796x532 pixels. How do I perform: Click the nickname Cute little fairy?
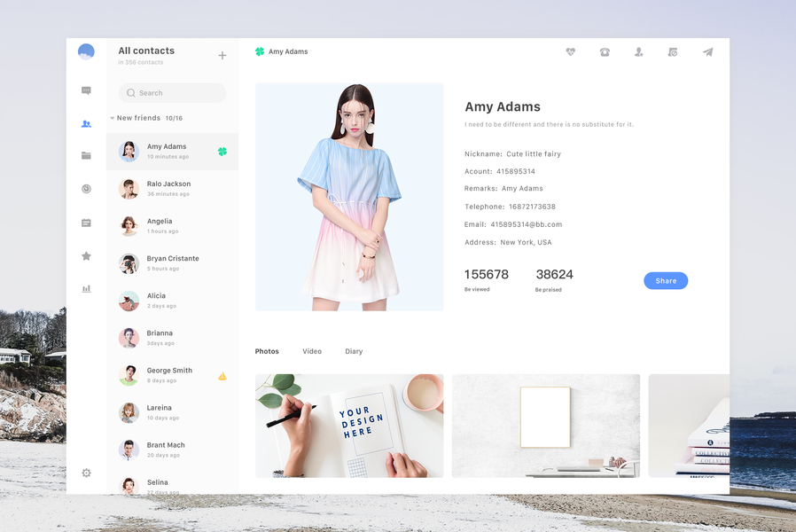coord(534,153)
